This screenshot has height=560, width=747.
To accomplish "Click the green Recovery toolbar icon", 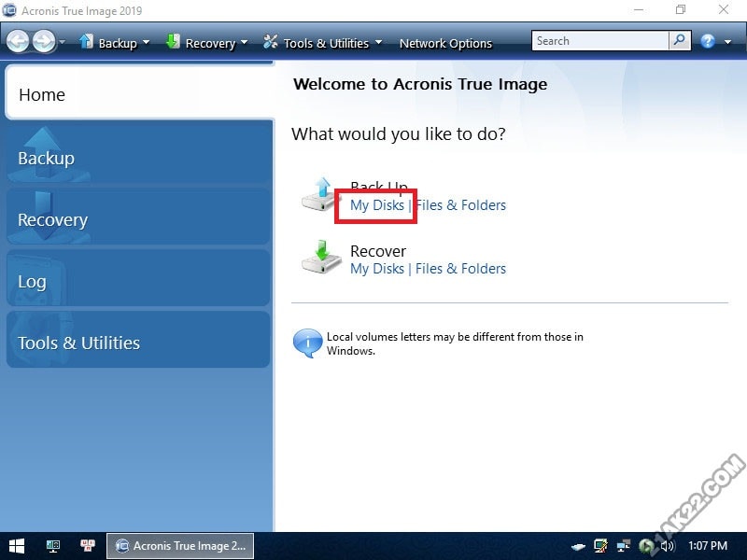I will [173, 42].
